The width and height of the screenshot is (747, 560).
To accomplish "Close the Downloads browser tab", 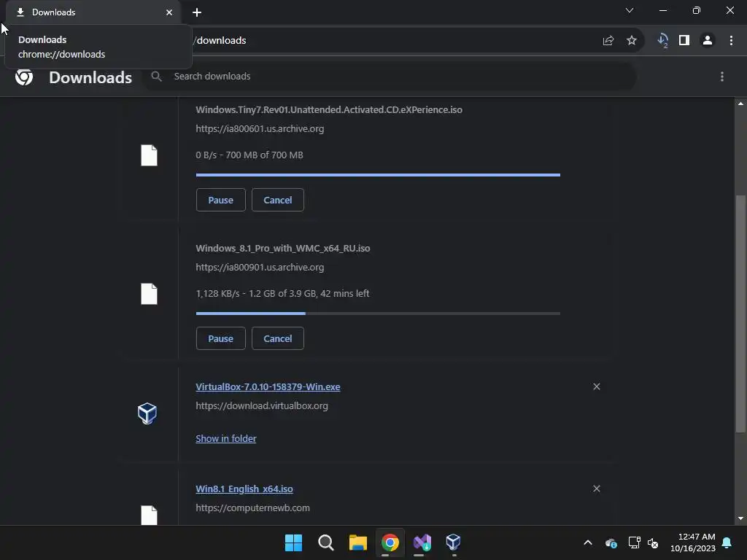I will [169, 12].
